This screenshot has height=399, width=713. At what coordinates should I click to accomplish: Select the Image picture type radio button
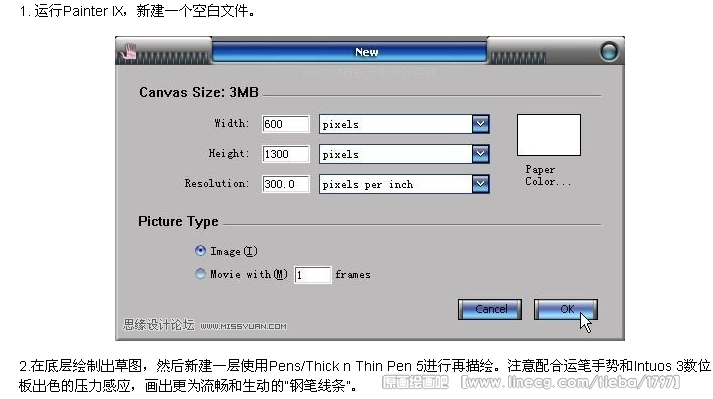[200, 250]
